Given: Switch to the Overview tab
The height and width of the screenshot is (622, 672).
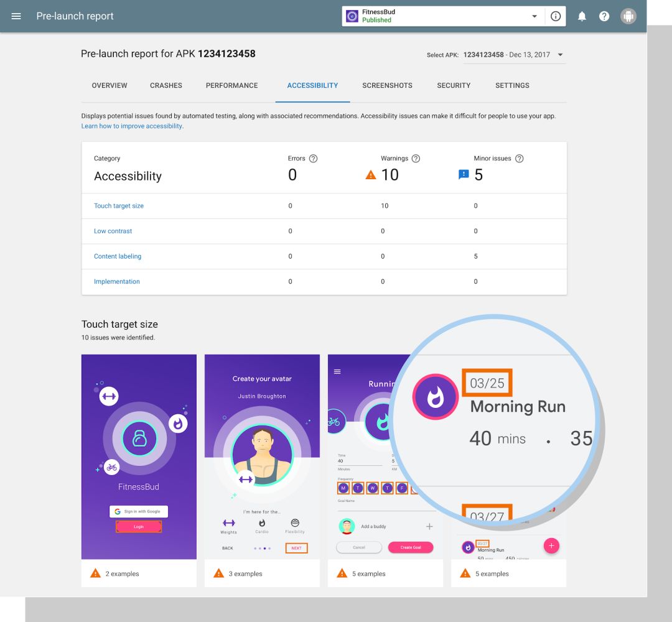Looking at the screenshot, I should 110,86.
